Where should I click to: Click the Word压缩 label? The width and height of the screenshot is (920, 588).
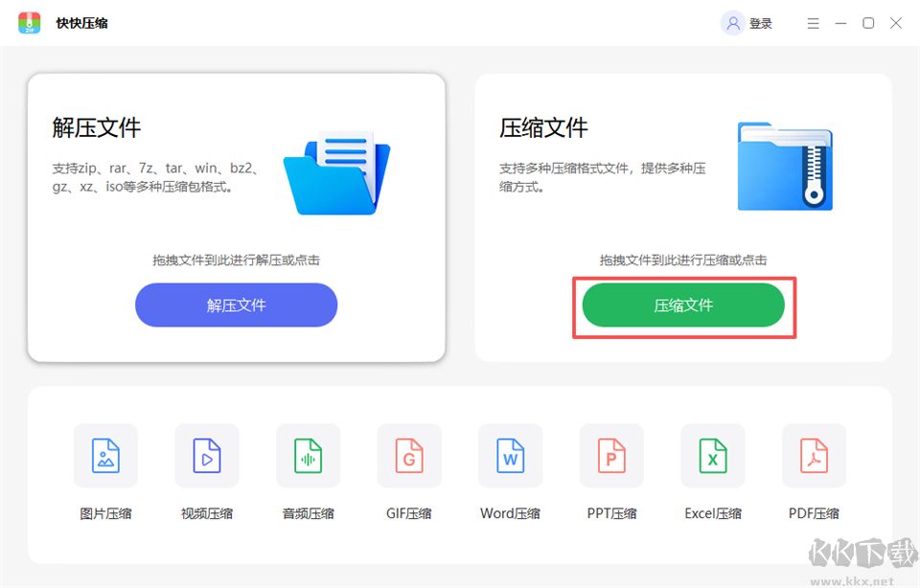click(x=511, y=513)
